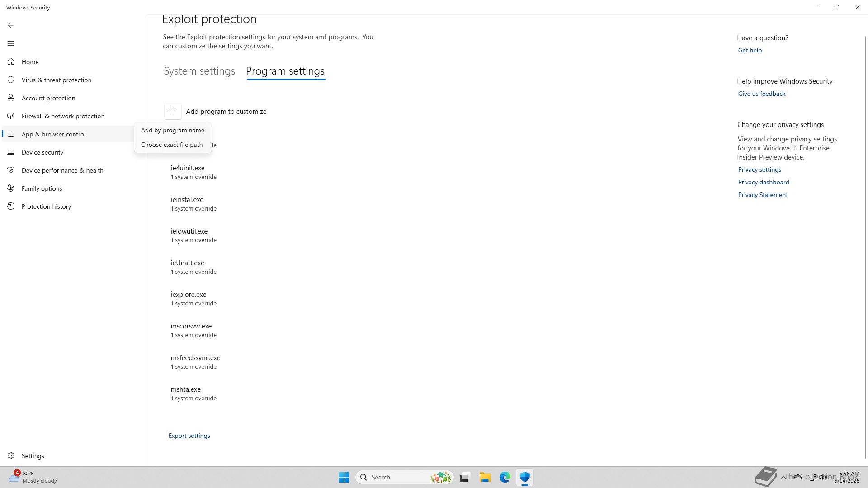Select Add by program name option
868x488 pixels.
pyautogui.click(x=172, y=130)
